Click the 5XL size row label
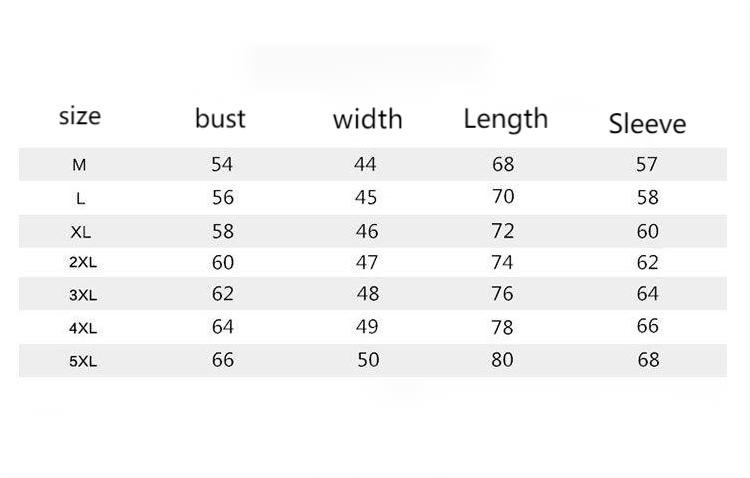The image size is (750, 478). [x=82, y=361]
